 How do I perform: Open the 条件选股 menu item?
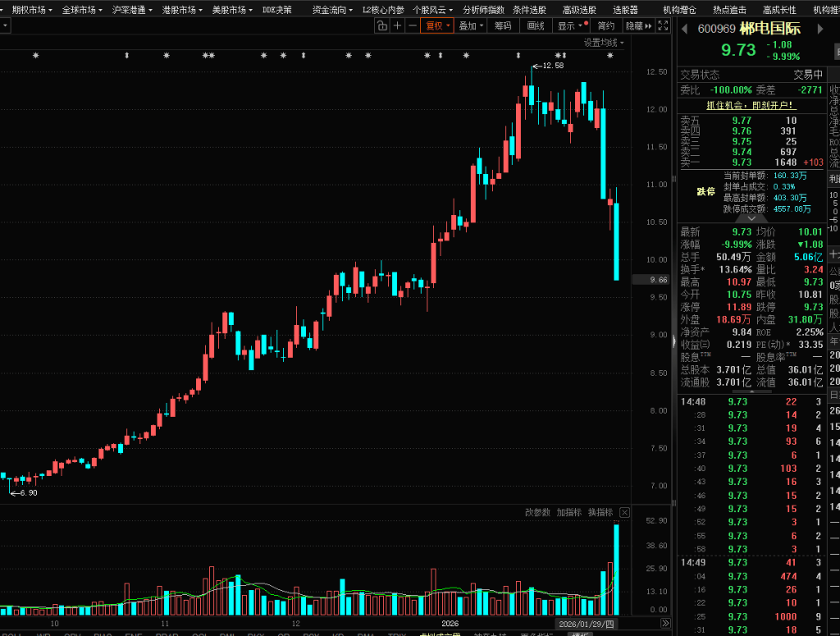coord(530,10)
